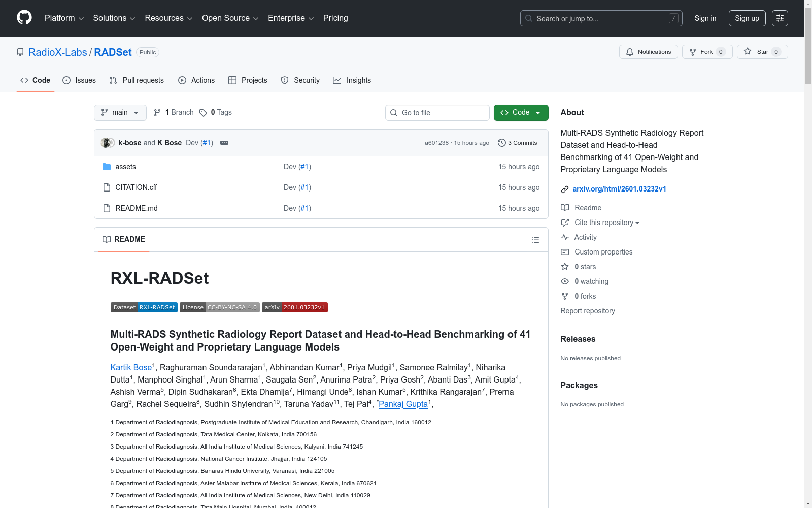Open the Projects tab

(248, 80)
